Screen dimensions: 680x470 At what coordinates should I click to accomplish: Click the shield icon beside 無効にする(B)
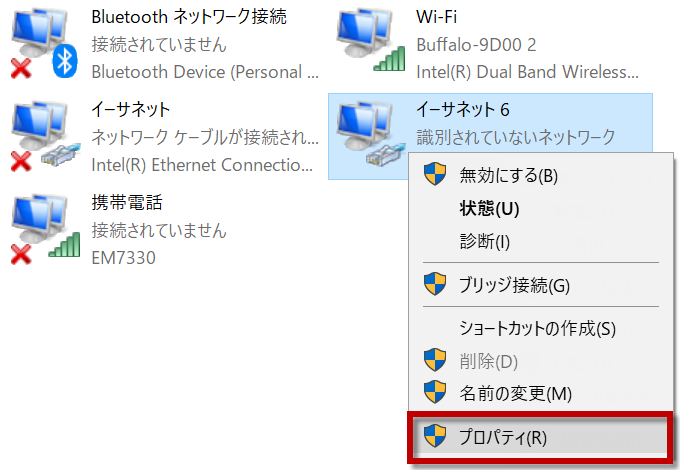click(x=435, y=174)
